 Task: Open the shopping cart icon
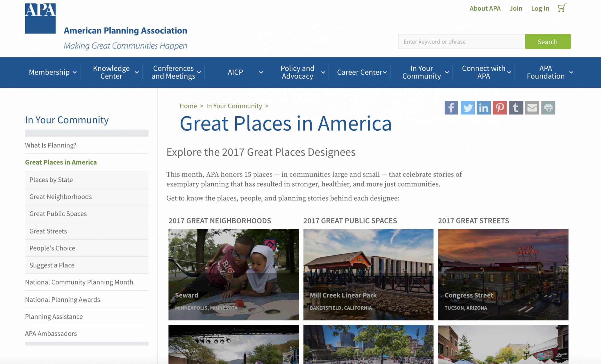click(562, 8)
